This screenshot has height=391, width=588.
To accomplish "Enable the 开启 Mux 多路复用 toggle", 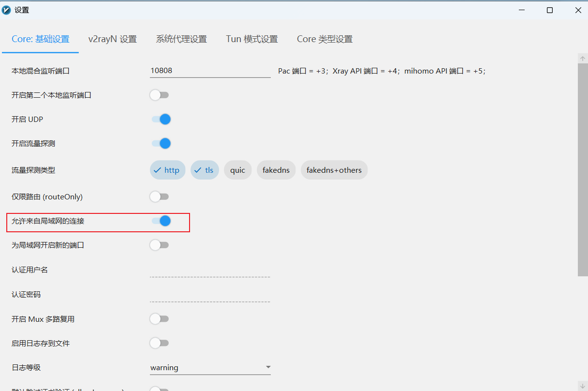I will [159, 319].
